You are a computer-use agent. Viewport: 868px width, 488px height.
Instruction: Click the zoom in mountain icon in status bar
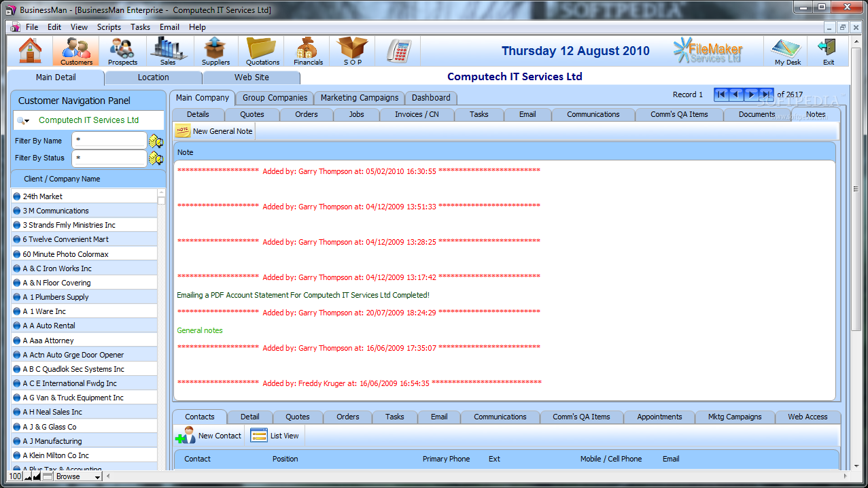tap(37, 476)
